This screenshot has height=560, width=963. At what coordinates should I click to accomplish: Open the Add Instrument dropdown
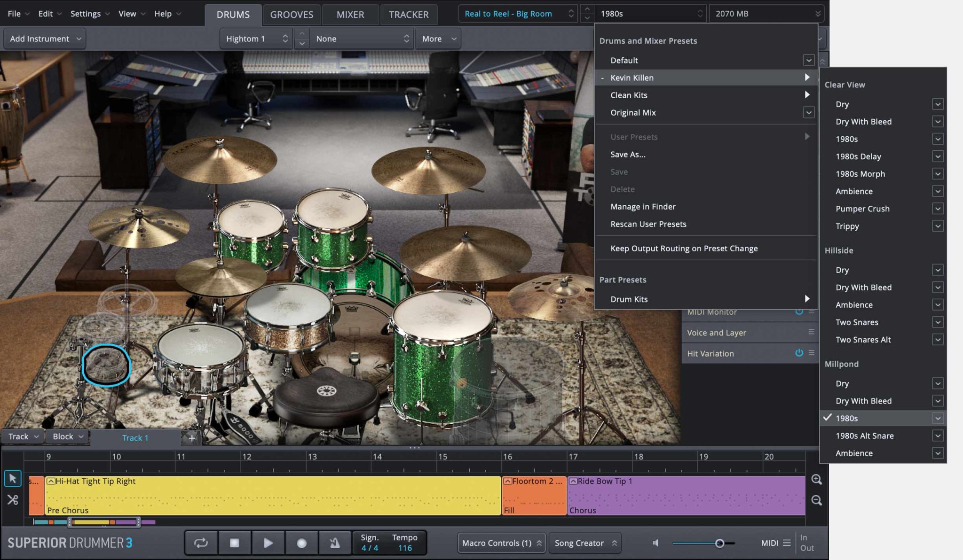tap(45, 39)
